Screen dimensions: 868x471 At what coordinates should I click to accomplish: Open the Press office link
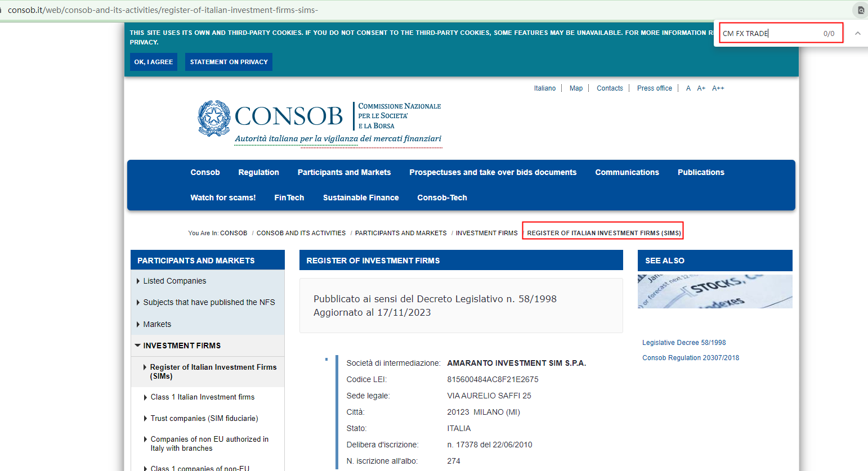(655, 88)
